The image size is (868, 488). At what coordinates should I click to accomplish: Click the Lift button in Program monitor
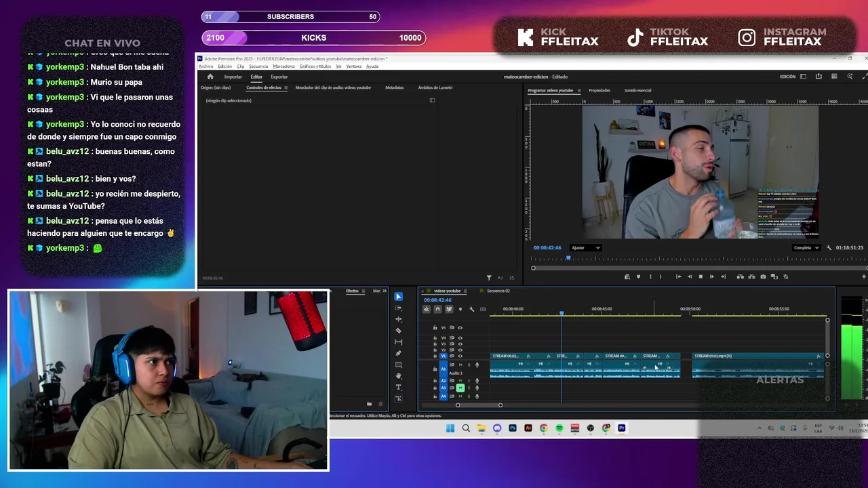click(x=740, y=277)
